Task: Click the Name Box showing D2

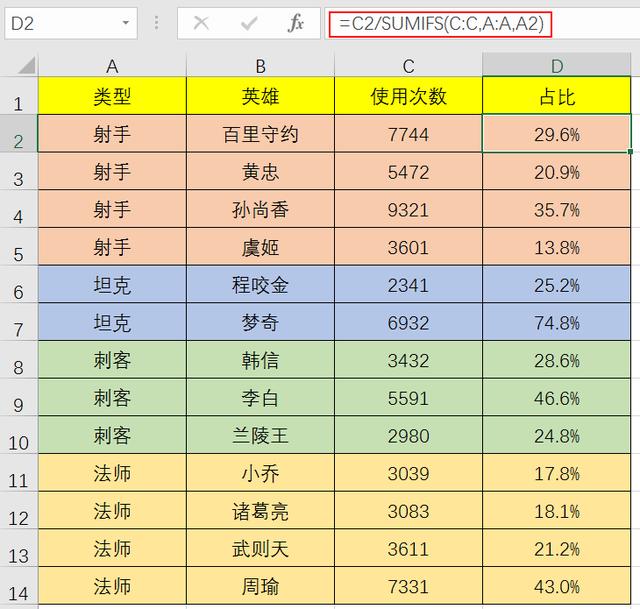Action: coord(60,23)
